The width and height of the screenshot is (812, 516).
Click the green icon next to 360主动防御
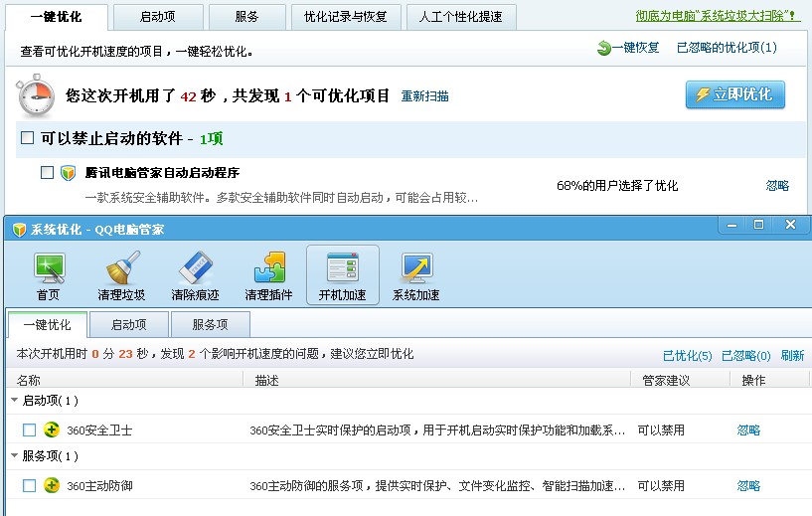coord(52,485)
